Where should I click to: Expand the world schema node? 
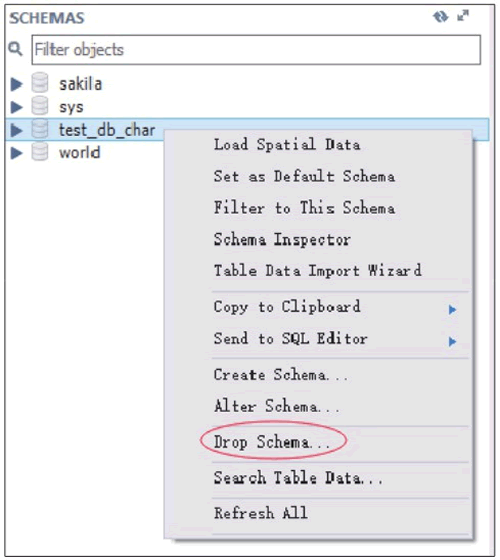16,153
